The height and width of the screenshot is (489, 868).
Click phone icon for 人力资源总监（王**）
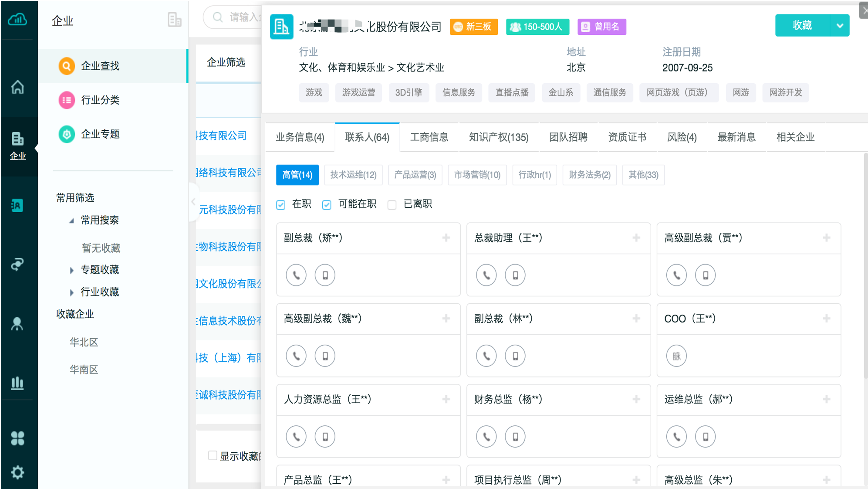click(296, 437)
